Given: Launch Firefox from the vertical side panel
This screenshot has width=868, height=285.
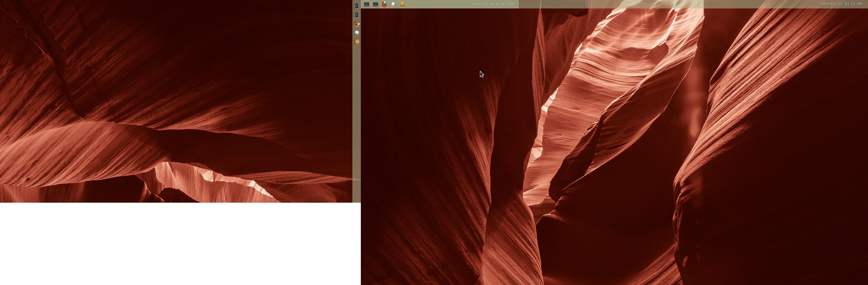Looking at the screenshot, I should [357, 24].
